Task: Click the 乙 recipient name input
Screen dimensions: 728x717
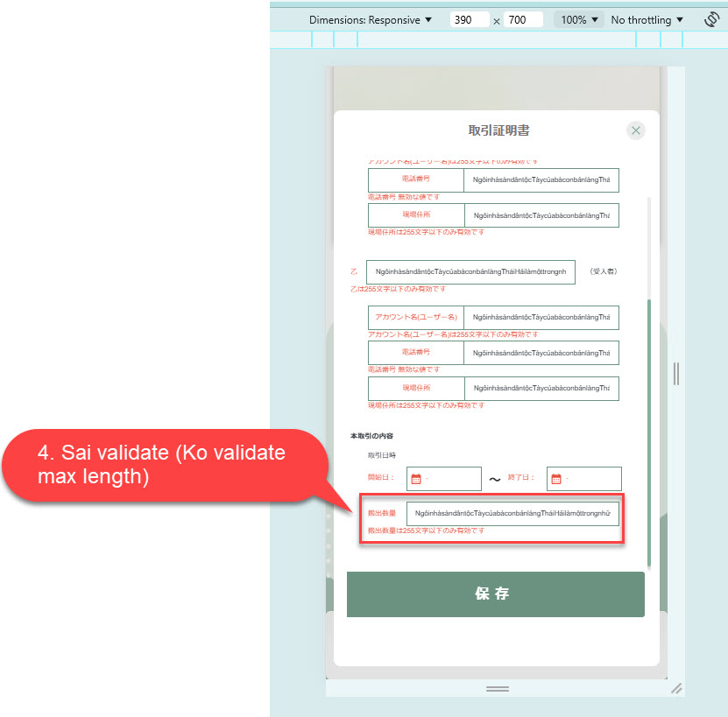Action: [470, 272]
